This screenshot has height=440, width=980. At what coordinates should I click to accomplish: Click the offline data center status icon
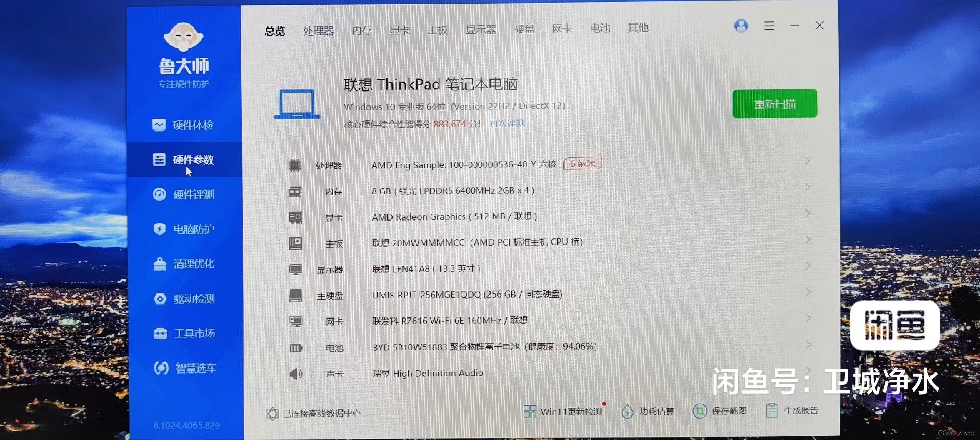tap(273, 413)
